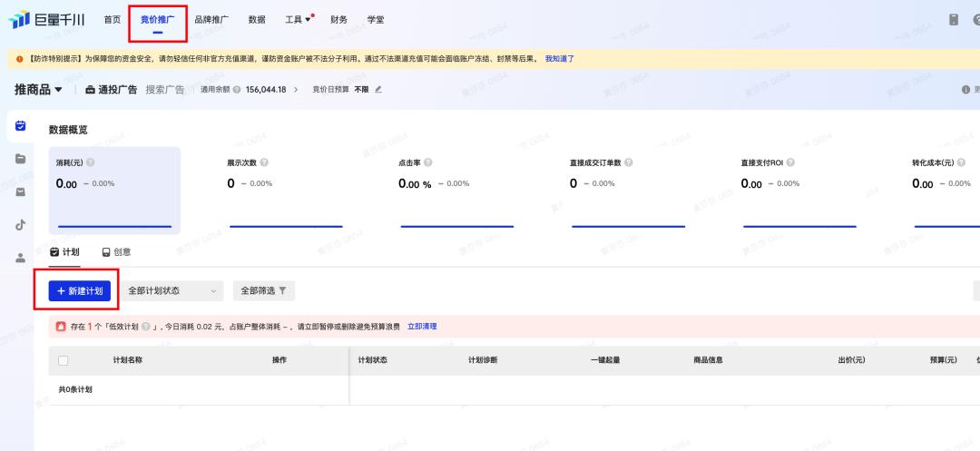Expand balance details arrow after 156,044.18
The width and height of the screenshot is (980, 451).
[x=296, y=89]
